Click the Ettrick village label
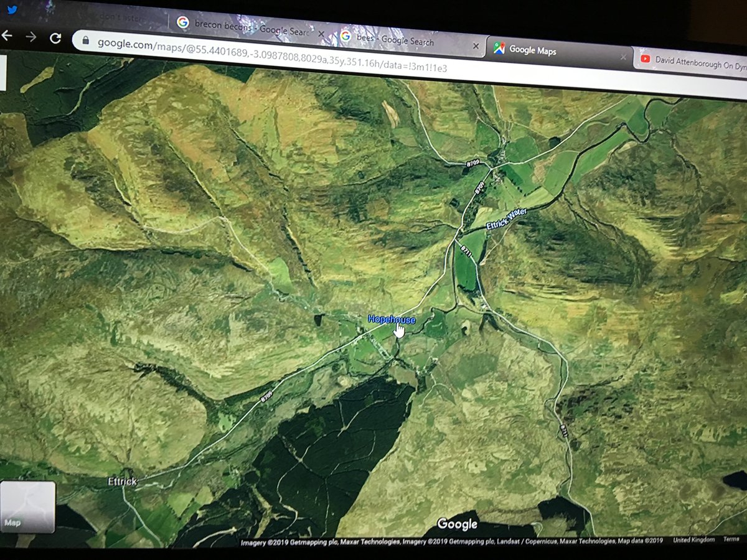 pos(121,482)
